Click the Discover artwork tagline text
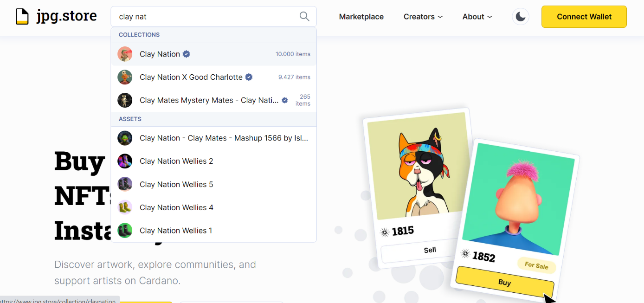 155,272
